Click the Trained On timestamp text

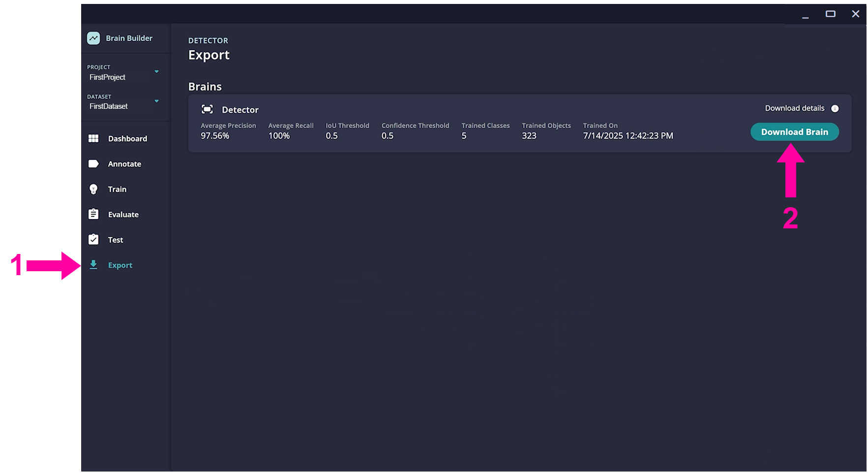coord(628,135)
